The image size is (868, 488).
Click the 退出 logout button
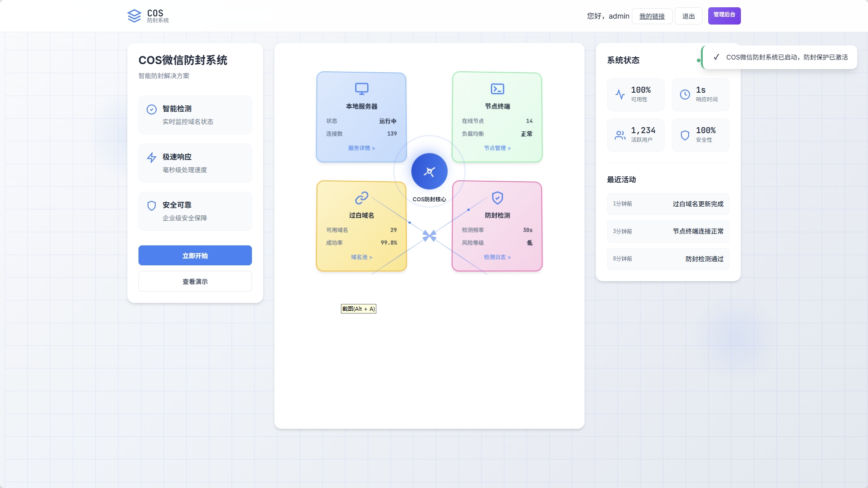(x=689, y=16)
